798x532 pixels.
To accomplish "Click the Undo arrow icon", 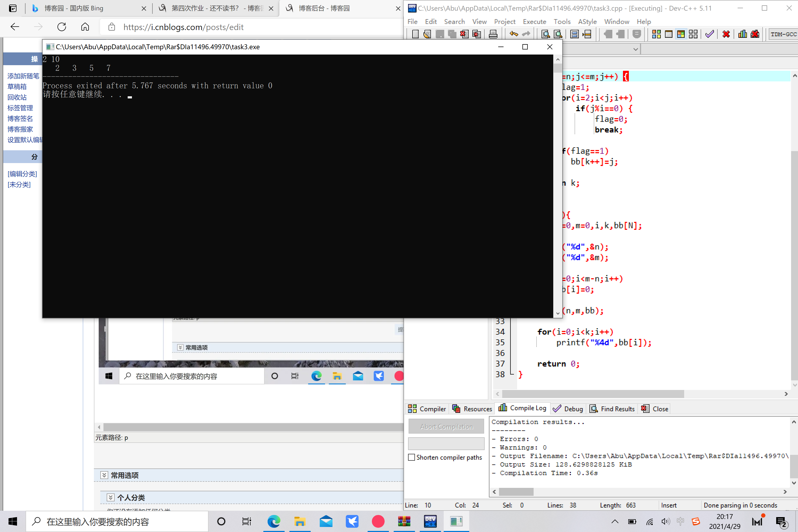I will [x=514, y=34].
